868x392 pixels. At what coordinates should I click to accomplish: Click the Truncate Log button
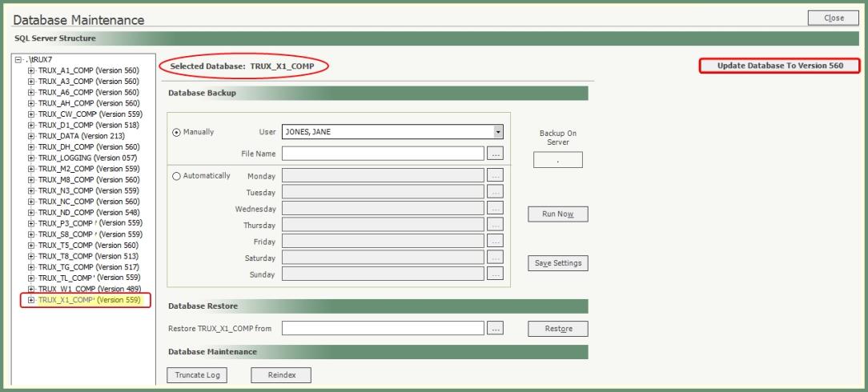coord(197,374)
